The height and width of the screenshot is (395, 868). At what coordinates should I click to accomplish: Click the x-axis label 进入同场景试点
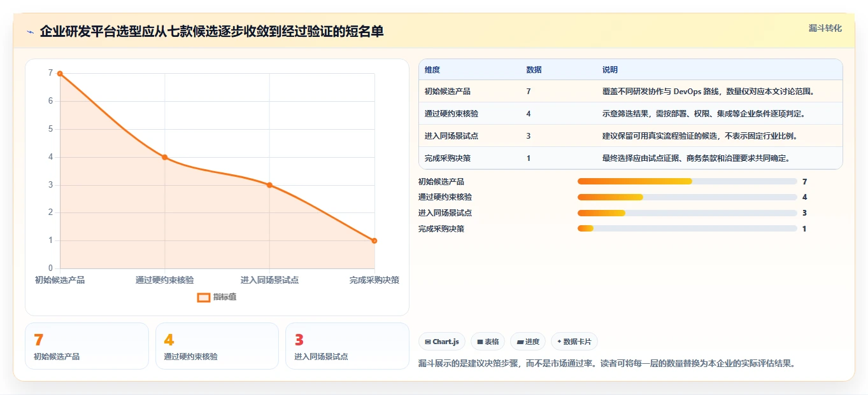pos(269,280)
